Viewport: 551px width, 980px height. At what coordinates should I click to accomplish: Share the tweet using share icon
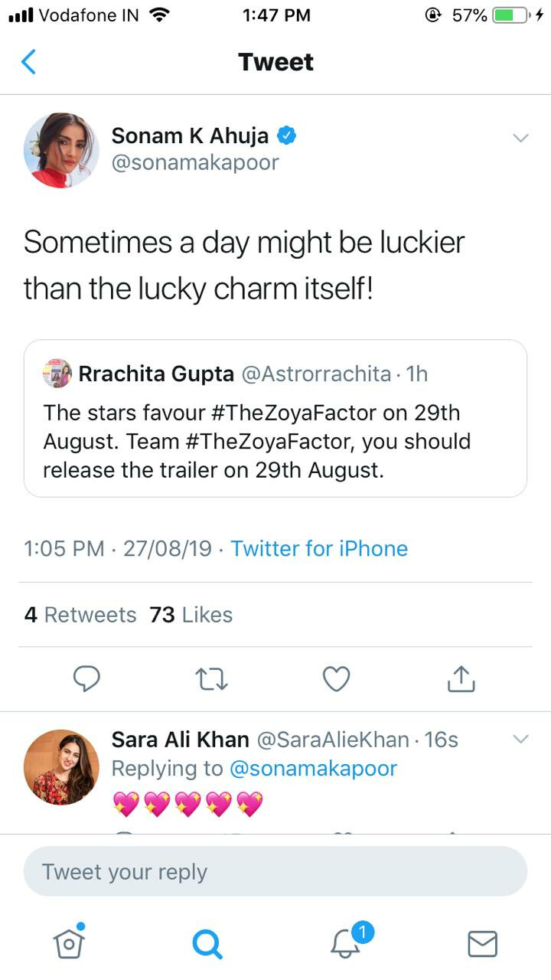point(461,678)
